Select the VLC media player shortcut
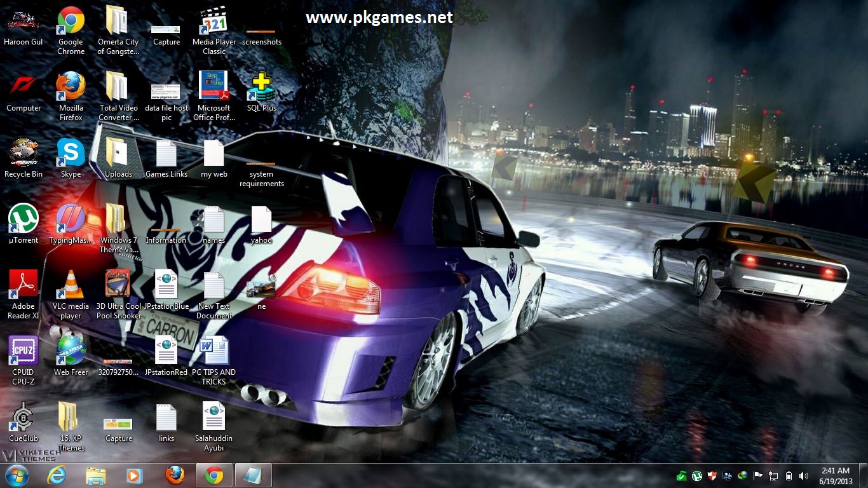Image resolution: width=868 pixels, height=488 pixels. [x=71, y=294]
